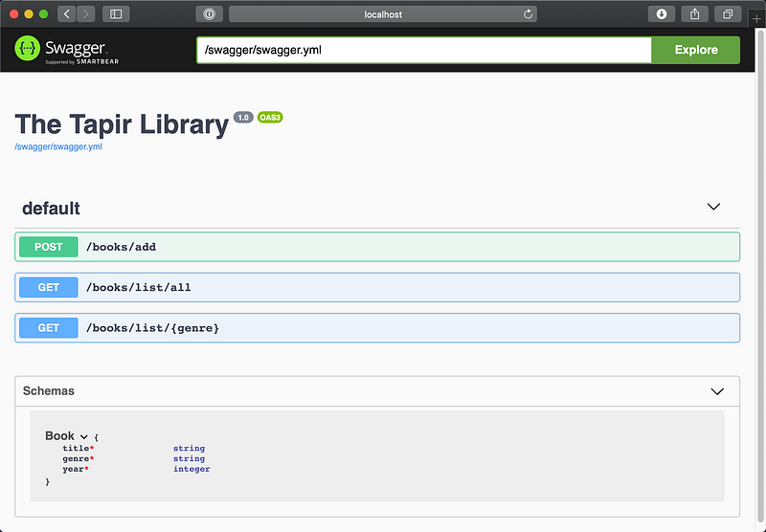Image resolution: width=766 pixels, height=532 pixels.
Task: Expand the GET /books/list/all operation
Action: point(377,287)
